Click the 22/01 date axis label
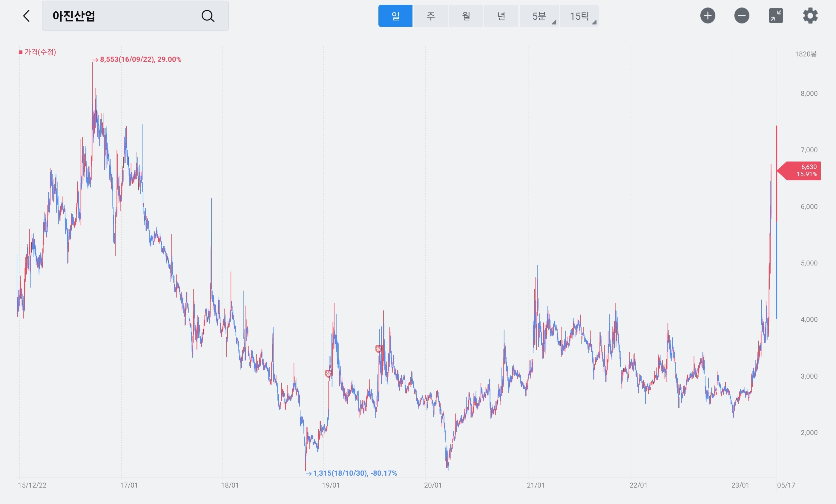The width and height of the screenshot is (836, 504). point(638,485)
